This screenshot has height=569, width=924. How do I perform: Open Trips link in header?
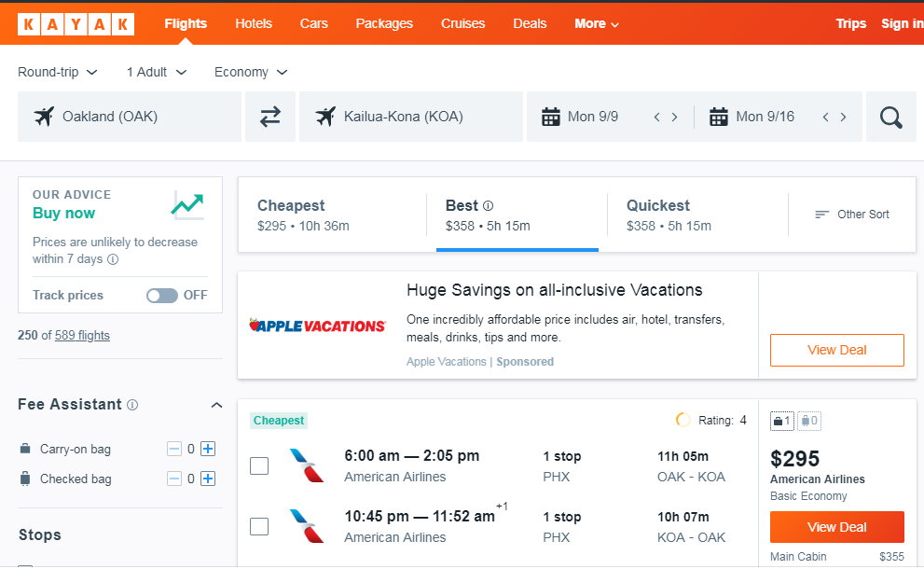(851, 23)
